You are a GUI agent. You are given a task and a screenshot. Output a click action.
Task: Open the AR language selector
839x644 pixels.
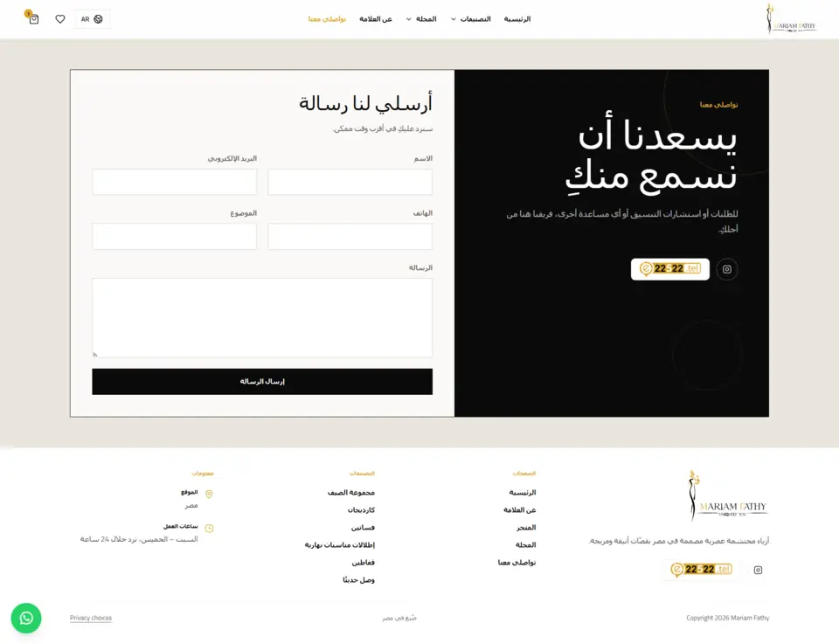click(x=92, y=19)
